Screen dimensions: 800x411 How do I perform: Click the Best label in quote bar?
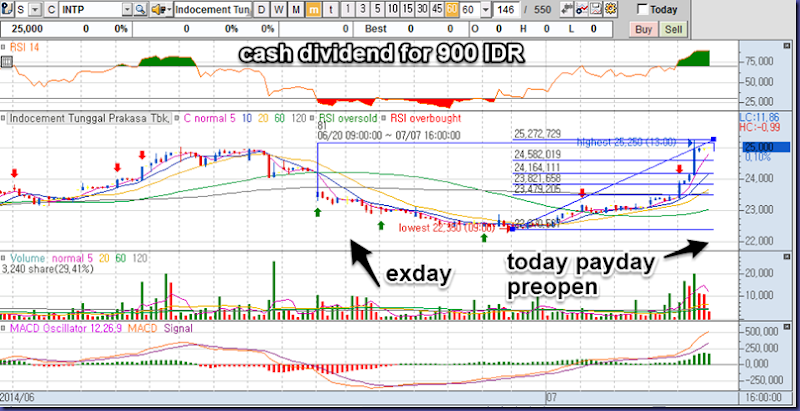tap(376, 29)
